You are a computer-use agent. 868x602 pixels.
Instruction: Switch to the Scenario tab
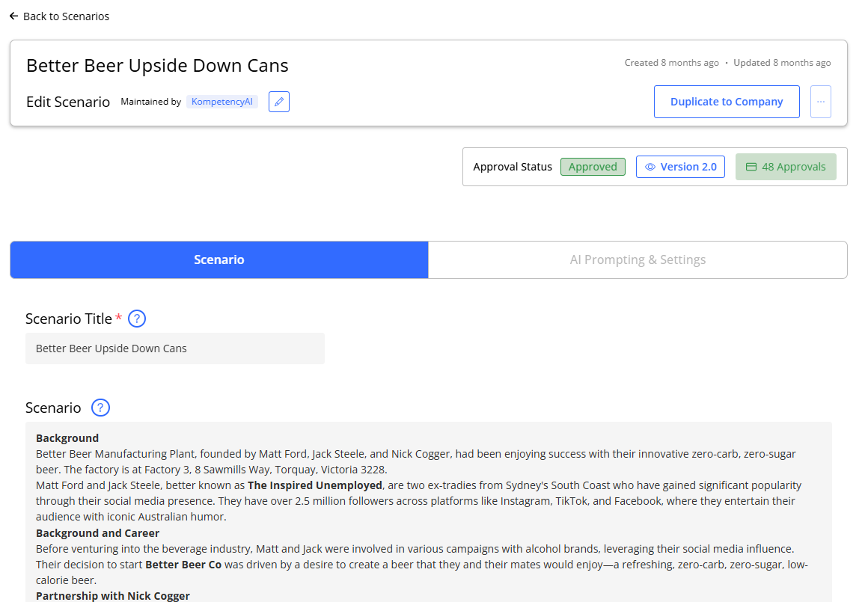tap(219, 259)
